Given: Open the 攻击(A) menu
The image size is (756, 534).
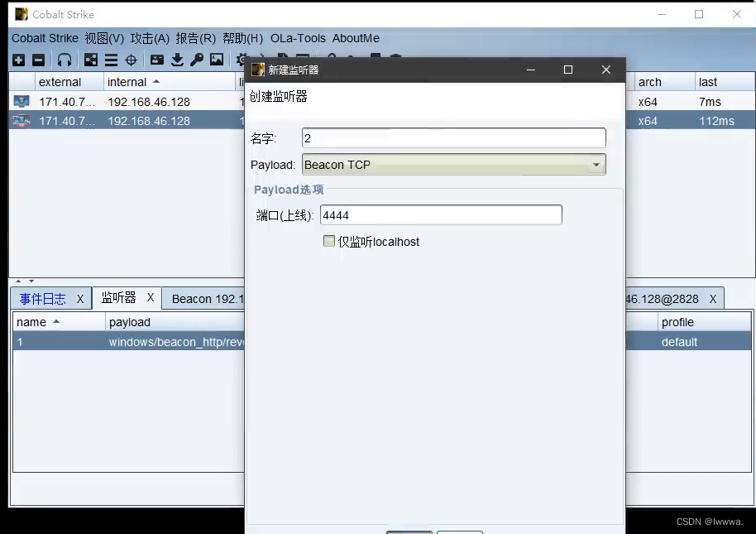Looking at the screenshot, I should 150,38.
